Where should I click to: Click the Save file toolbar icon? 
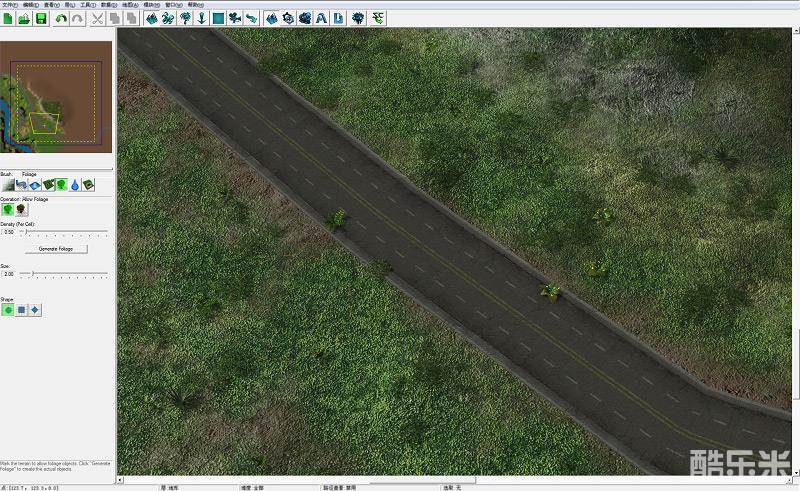point(41,18)
